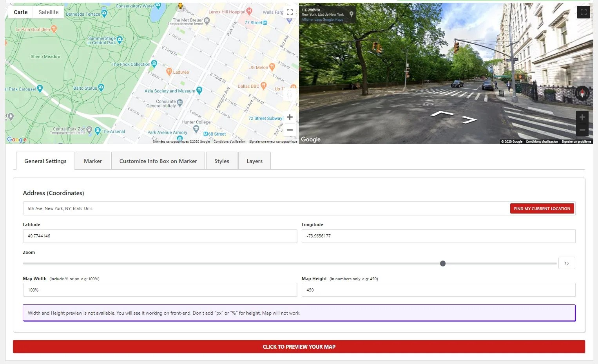The image size is (598, 364).
Task: Click to Preview Your Map button
Action: tap(299, 347)
